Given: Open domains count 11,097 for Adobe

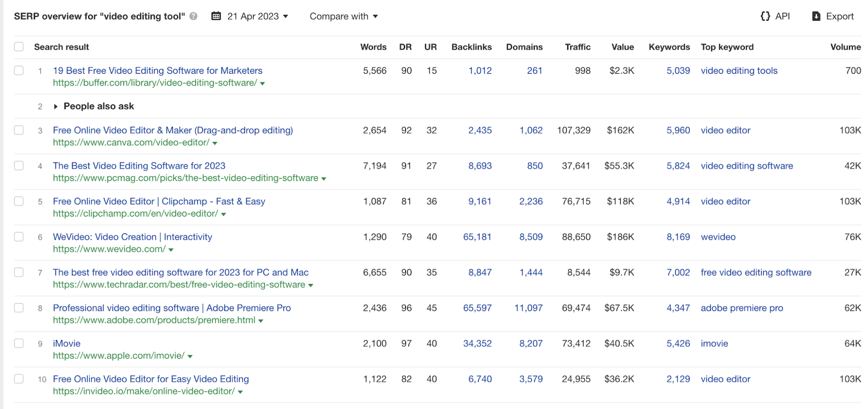Looking at the screenshot, I should pos(528,308).
